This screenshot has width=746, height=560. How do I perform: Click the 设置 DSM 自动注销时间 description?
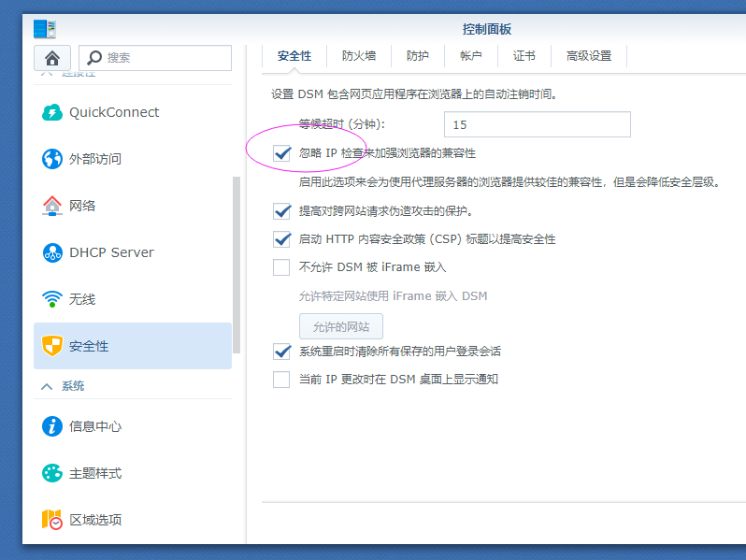coord(414,94)
